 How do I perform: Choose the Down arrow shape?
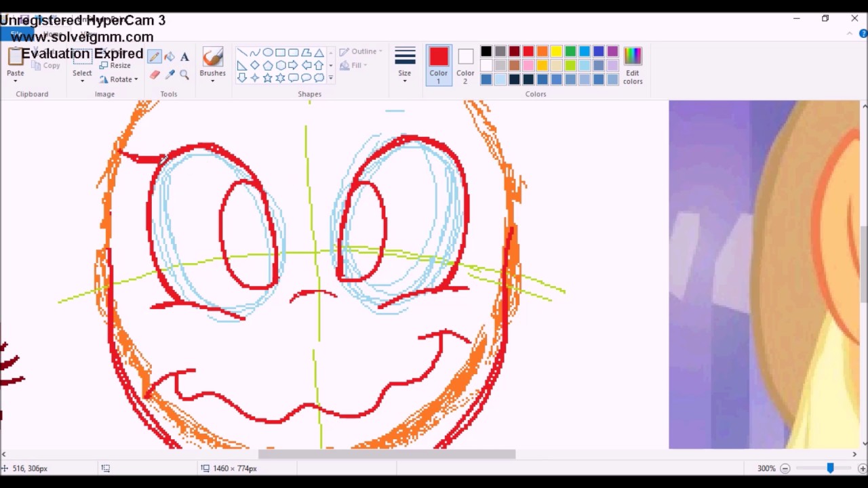pos(242,77)
